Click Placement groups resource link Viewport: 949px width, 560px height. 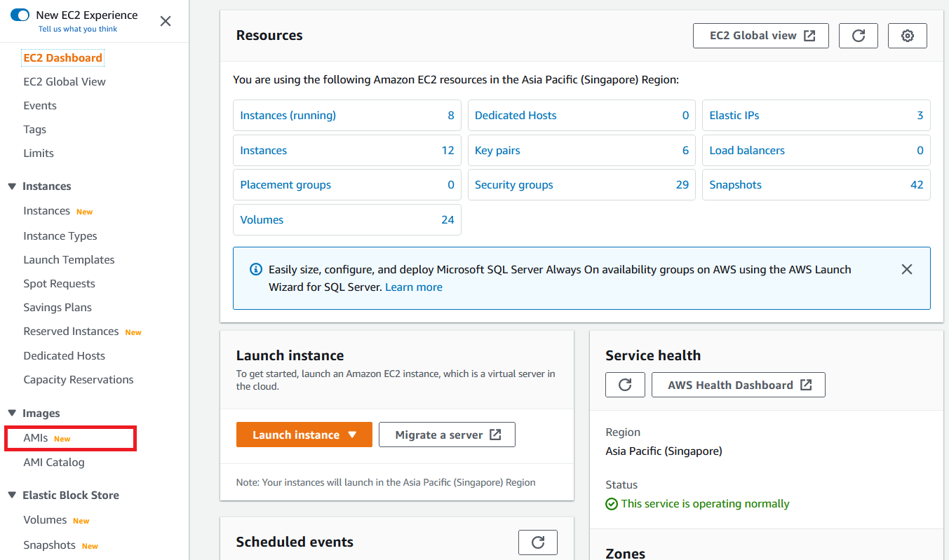tap(285, 185)
